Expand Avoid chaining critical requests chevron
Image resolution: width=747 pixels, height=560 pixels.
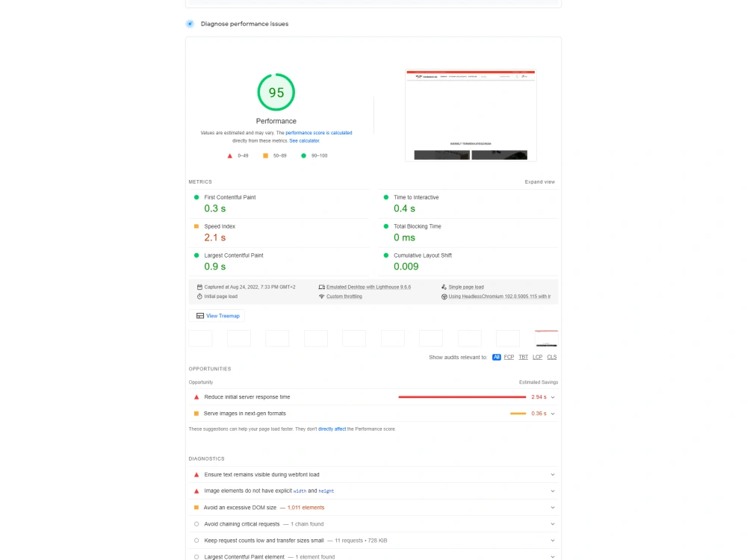coord(553,524)
